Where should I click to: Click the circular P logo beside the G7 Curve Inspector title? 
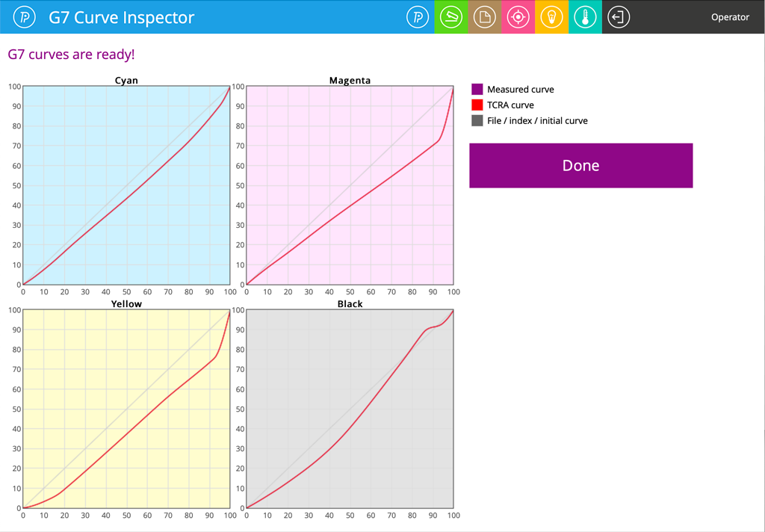point(24,17)
